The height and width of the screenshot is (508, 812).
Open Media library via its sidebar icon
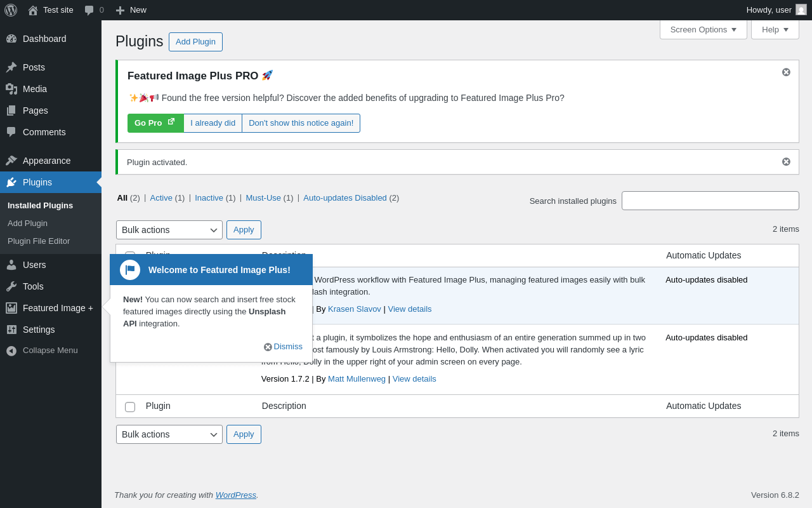pyautogui.click(x=11, y=89)
